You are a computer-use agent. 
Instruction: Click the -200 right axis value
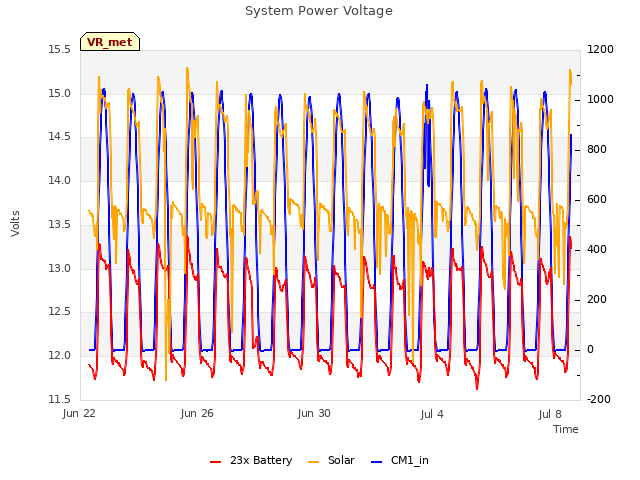tap(599, 399)
